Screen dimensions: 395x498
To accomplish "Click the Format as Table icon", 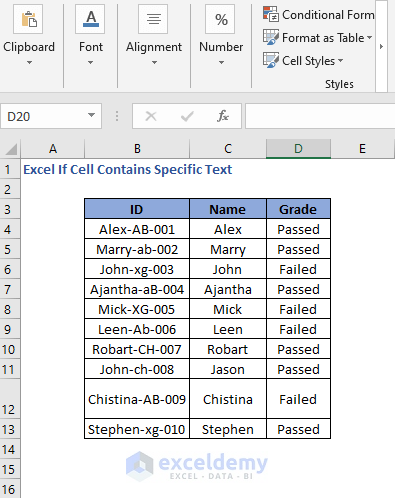I will click(270, 37).
